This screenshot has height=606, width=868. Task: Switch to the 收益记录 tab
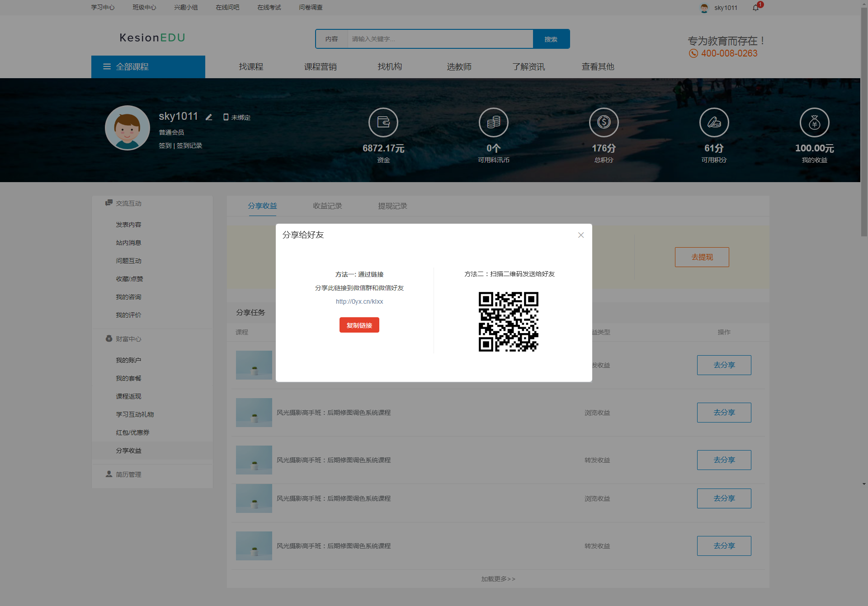click(327, 206)
